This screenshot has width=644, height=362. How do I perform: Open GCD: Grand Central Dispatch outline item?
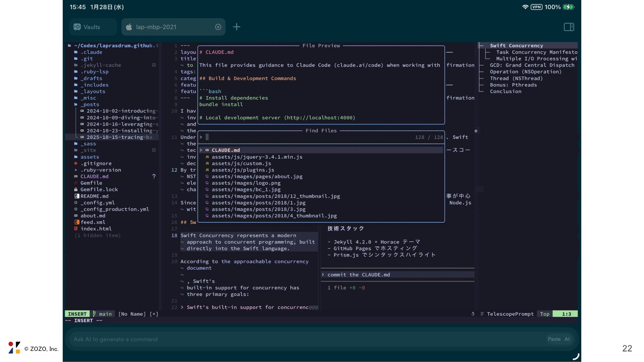532,65
